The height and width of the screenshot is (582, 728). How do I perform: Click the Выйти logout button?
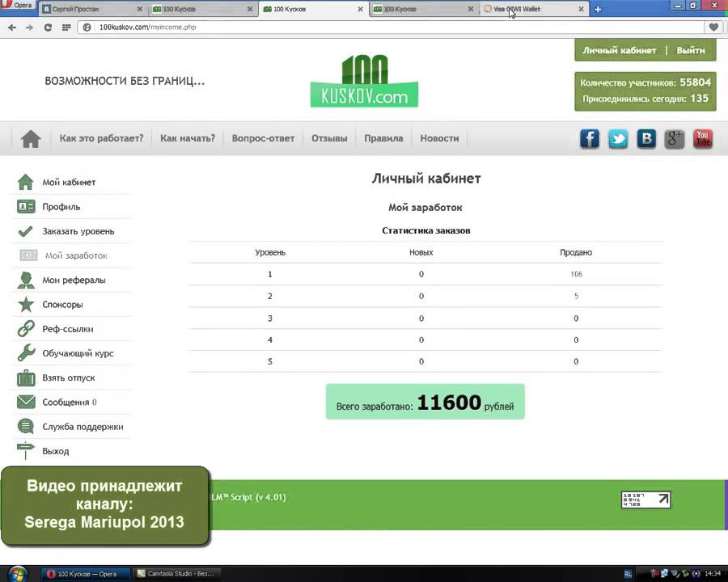[x=691, y=50]
